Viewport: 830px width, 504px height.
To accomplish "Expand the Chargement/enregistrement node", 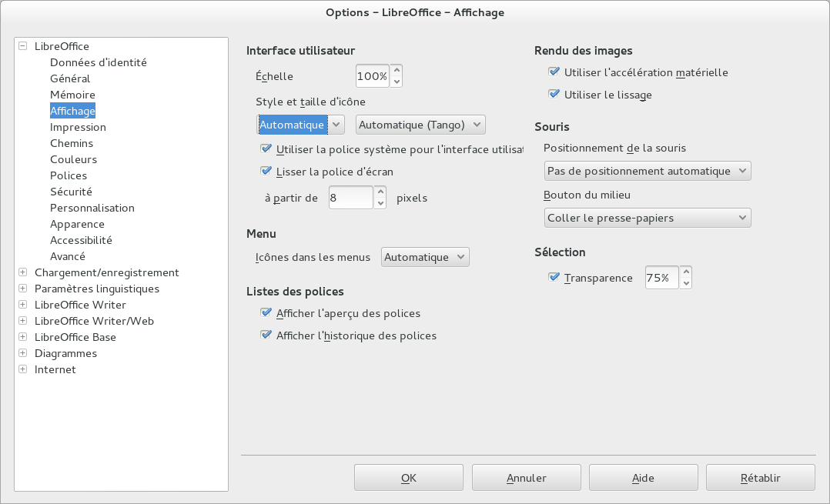I will point(23,272).
